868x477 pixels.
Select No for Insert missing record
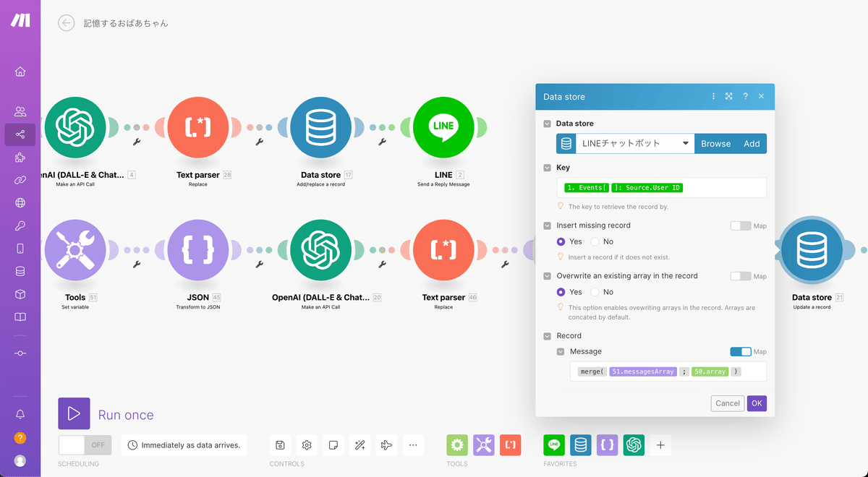point(595,241)
